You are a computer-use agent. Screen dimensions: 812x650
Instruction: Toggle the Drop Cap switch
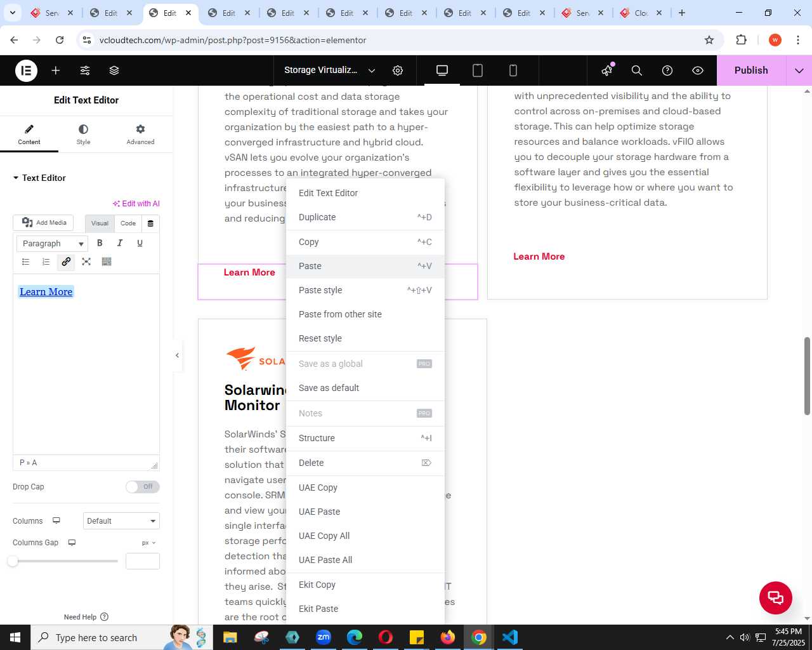(142, 487)
